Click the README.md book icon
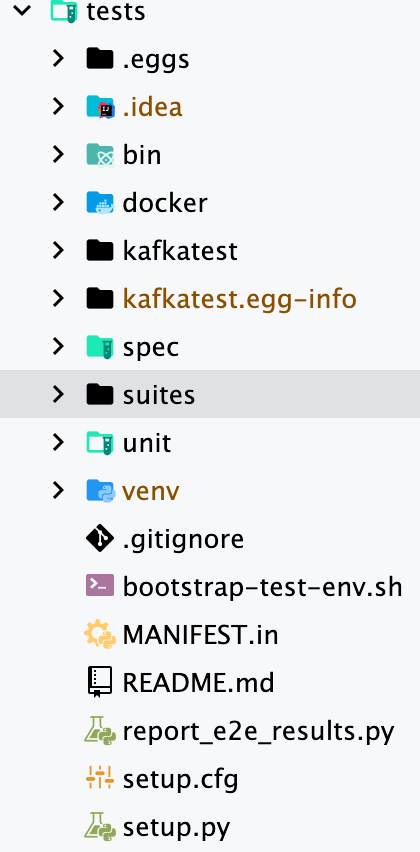420x852 pixels. coord(100,682)
